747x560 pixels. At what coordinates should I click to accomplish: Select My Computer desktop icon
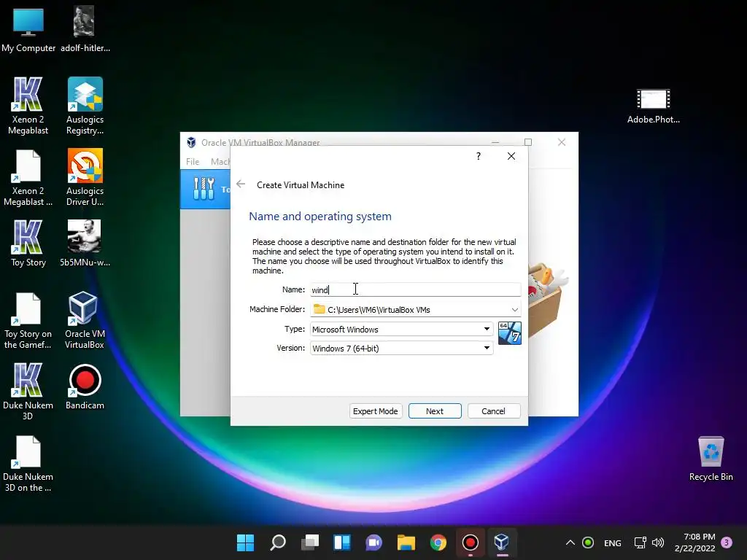point(28,29)
